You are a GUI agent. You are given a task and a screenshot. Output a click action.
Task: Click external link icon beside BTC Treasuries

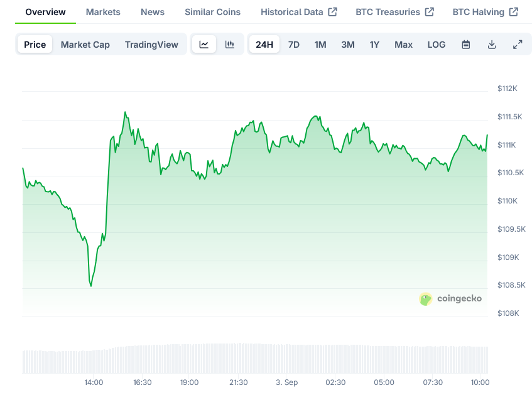pyautogui.click(x=430, y=12)
